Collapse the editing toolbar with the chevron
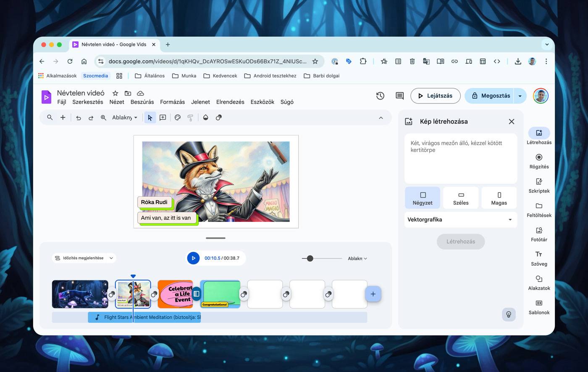This screenshot has width=588, height=372. pyautogui.click(x=381, y=118)
